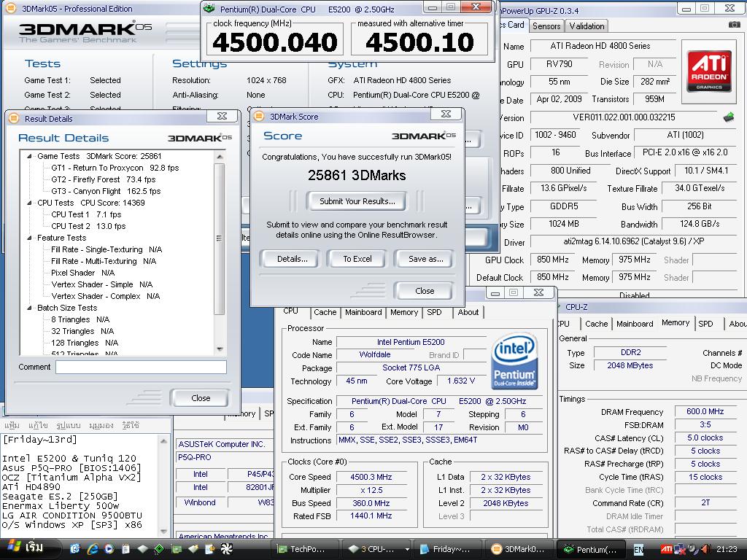Select CPU Test 2 row
This screenshot has width=747, height=560.
[88, 226]
